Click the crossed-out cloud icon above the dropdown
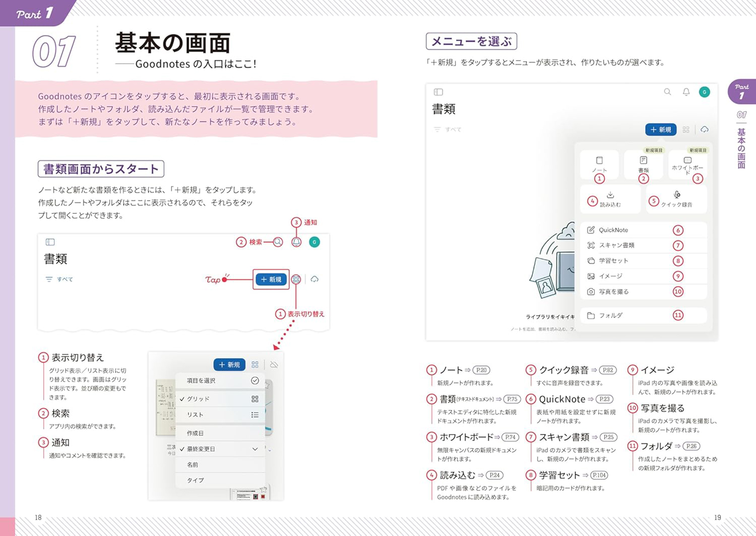756x536 pixels. pos(274,365)
